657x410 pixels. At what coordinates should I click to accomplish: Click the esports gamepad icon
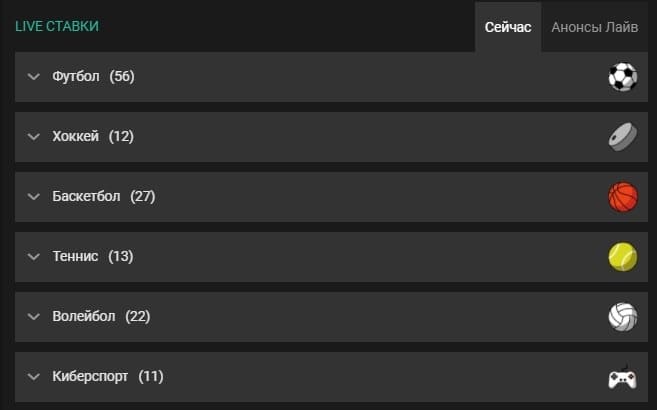623,377
